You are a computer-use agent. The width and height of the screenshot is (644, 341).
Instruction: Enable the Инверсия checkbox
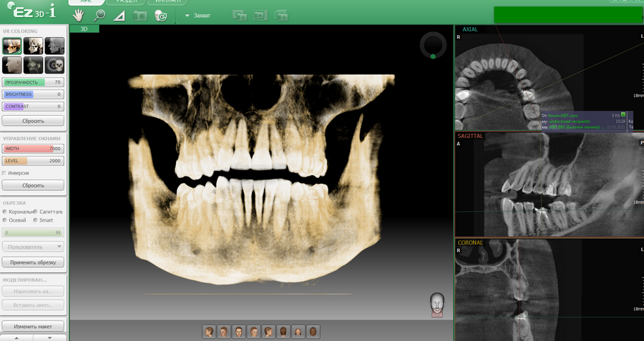(x=5, y=173)
